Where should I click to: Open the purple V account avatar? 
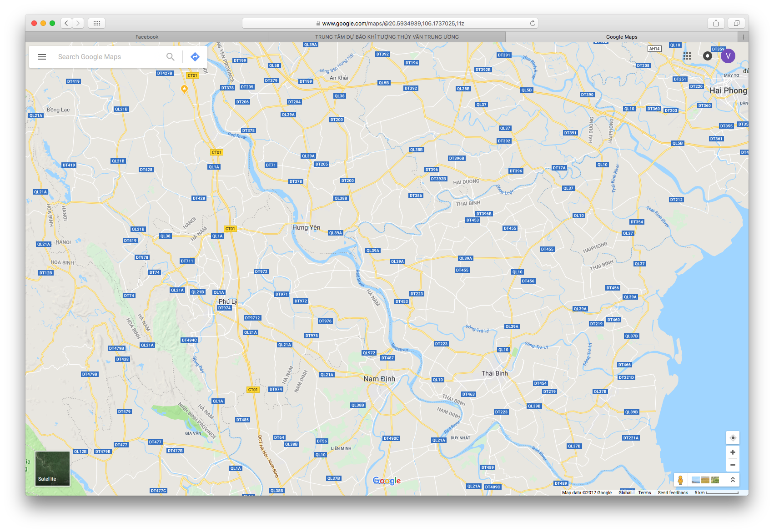[x=728, y=56]
